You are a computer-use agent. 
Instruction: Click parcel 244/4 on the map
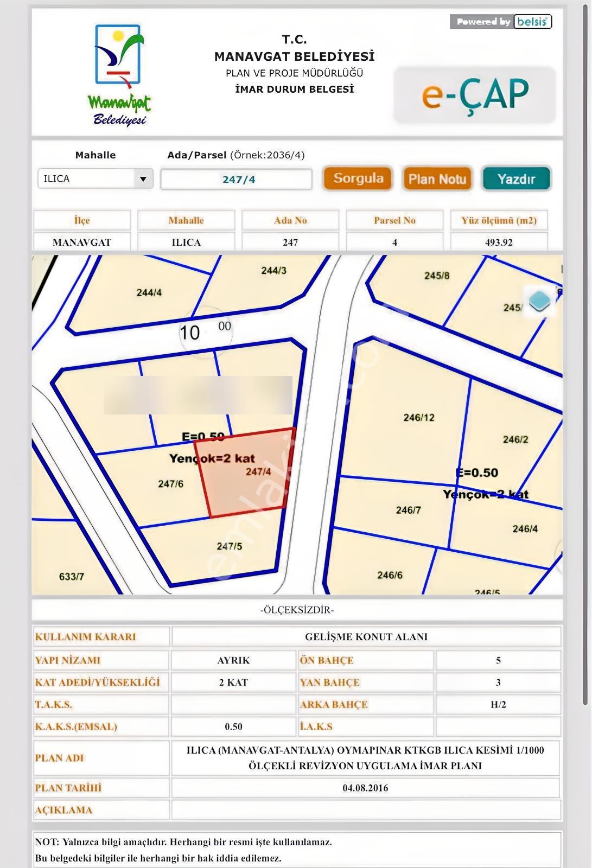[x=149, y=293]
